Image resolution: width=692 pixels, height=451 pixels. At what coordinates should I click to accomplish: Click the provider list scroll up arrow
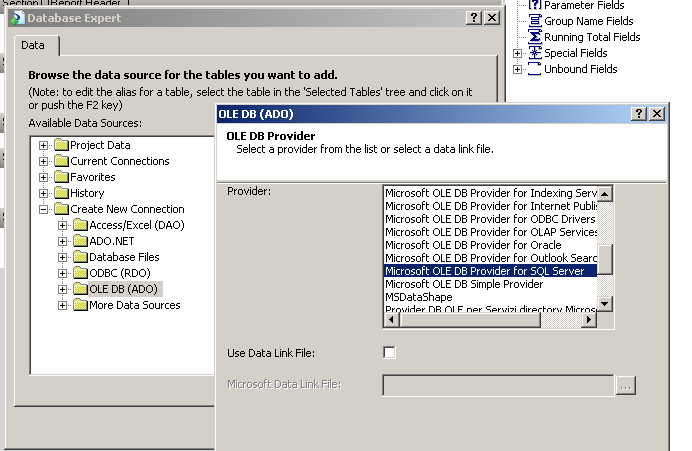click(x=605, y=194)
